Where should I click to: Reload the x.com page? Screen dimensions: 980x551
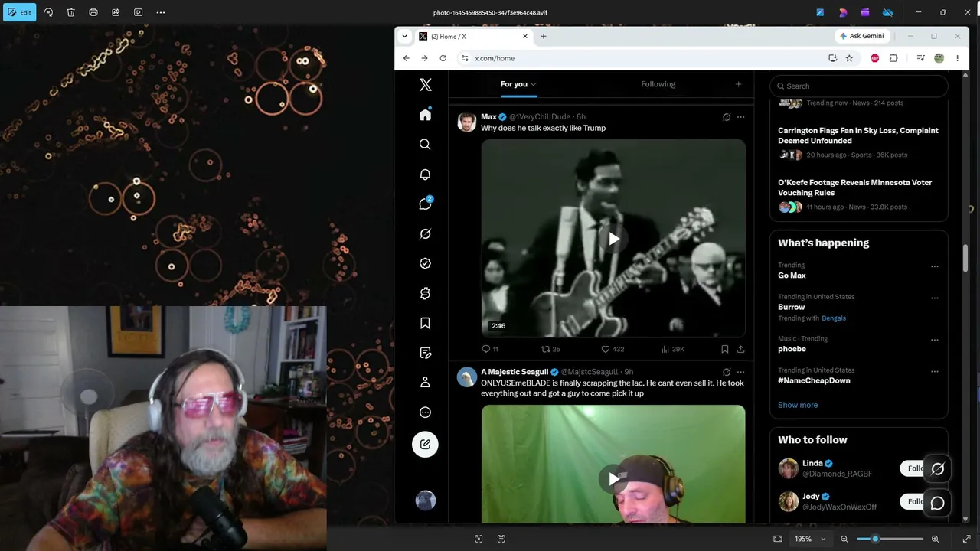click(443, 58)
